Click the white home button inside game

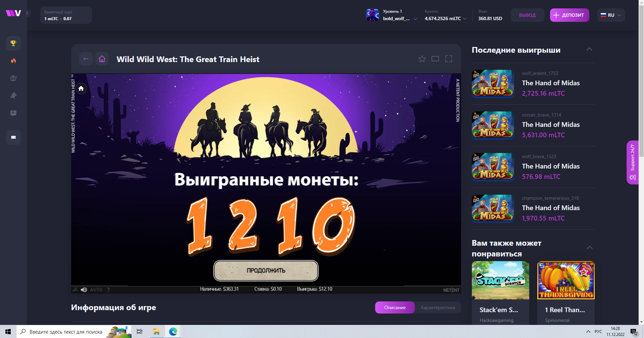81,89
